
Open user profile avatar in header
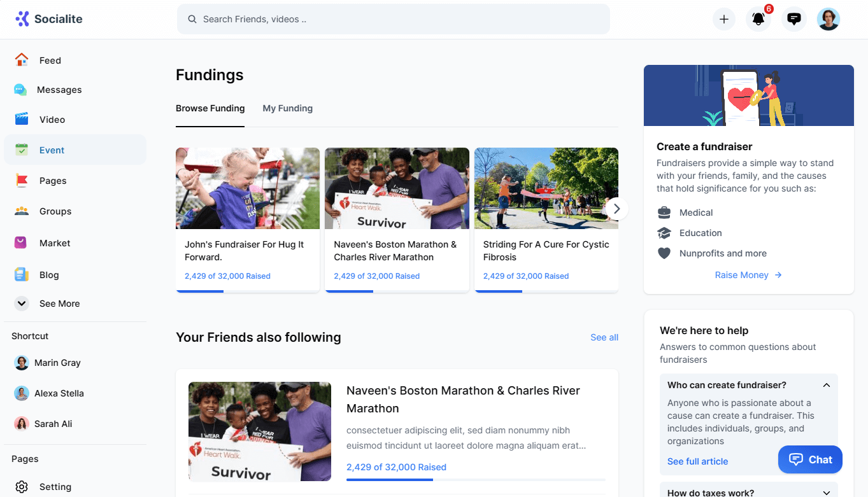coord(828,19)
